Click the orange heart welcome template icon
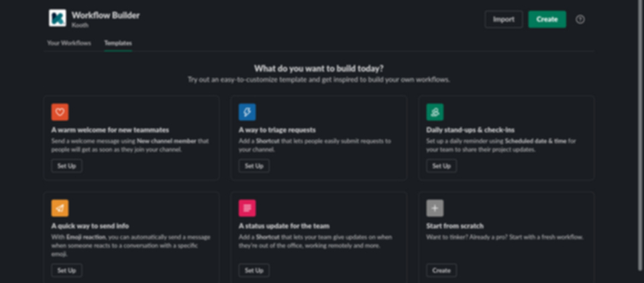 click(60, 112)
